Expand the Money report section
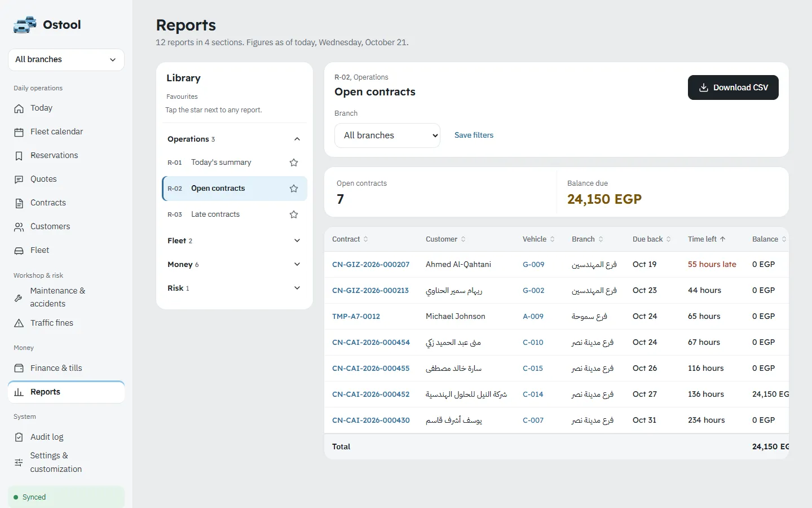The width and height of the screenshot is (812, 508). pyautogui.click(x=234, y=264)
